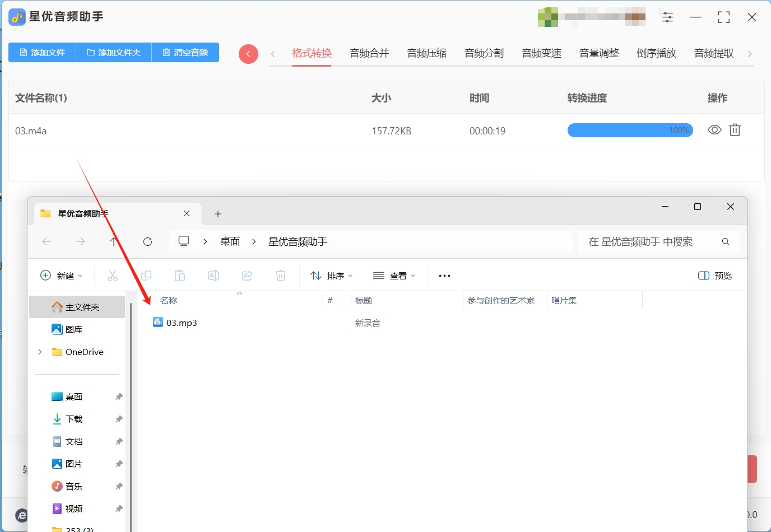Click the Copy icon in Explorer toolbar
This screenshot has width=771, height=532.
point(146,276)
